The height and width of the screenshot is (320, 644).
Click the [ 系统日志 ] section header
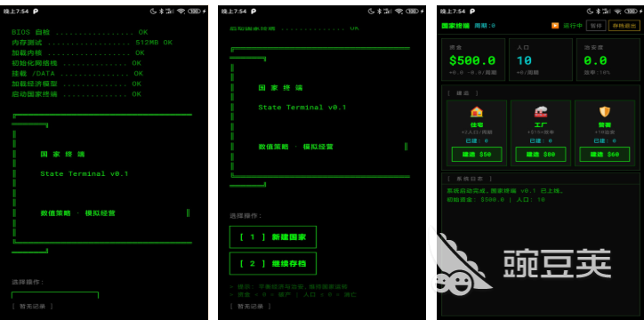470,179
